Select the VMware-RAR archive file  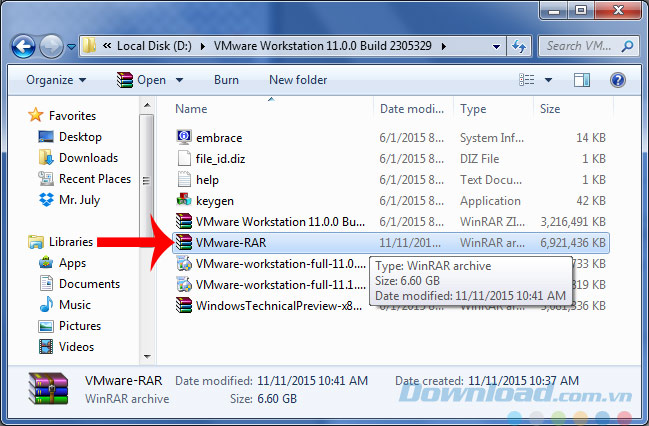391,243
